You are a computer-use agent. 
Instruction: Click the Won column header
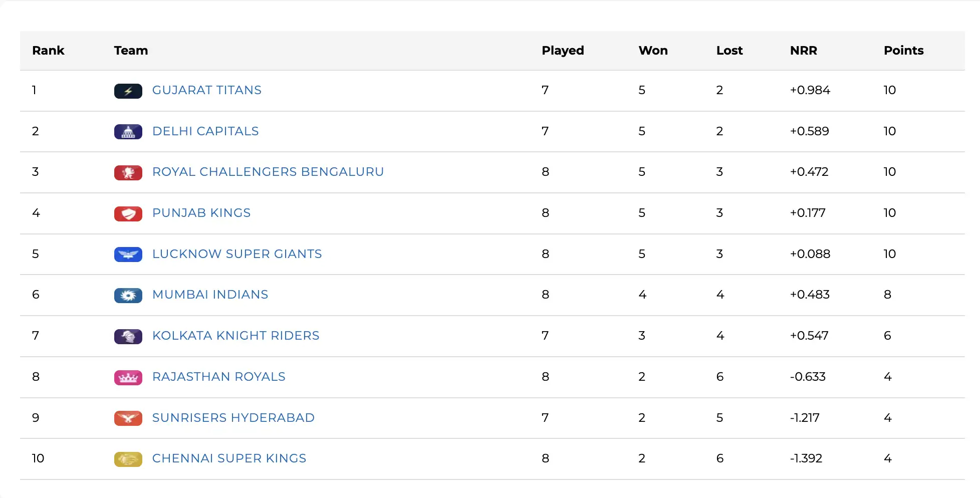click(653, 51)
